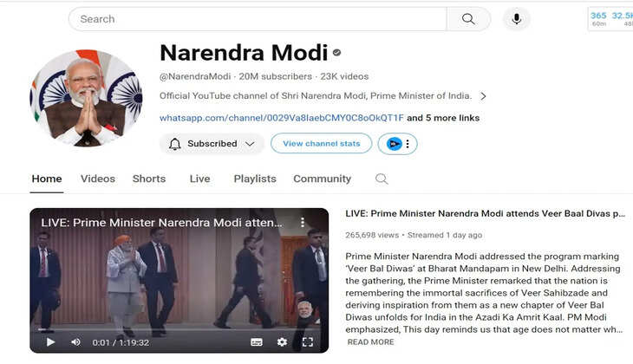633x364 pixels.
Task: Switch to the Videos tab
Action: coord(98,179)
